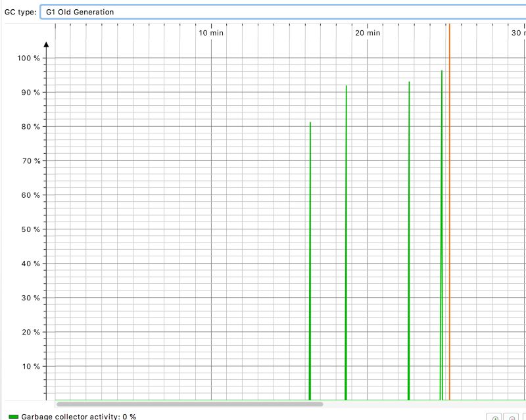Image resolution: width=526 pixels, height=420 pixels.
Task: Click the 10 min axis label
Action: tap(210, 32)
